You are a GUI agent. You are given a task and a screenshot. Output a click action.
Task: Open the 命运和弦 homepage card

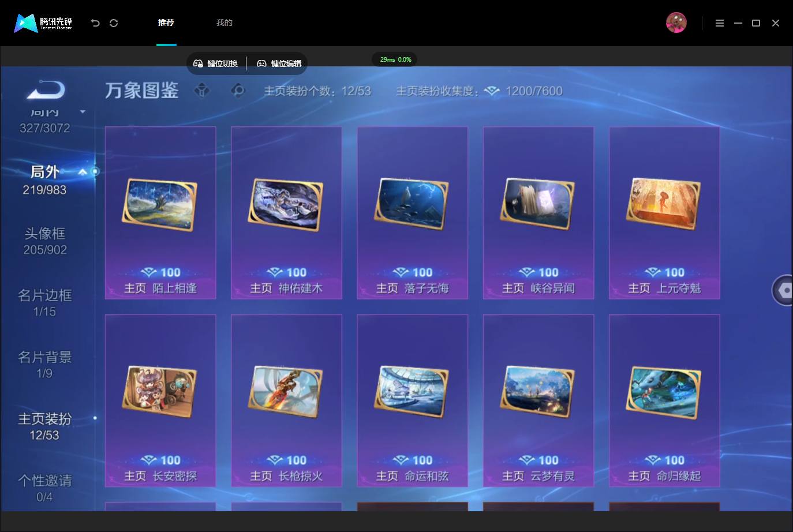pyautogui.click(x=413, y=400)
